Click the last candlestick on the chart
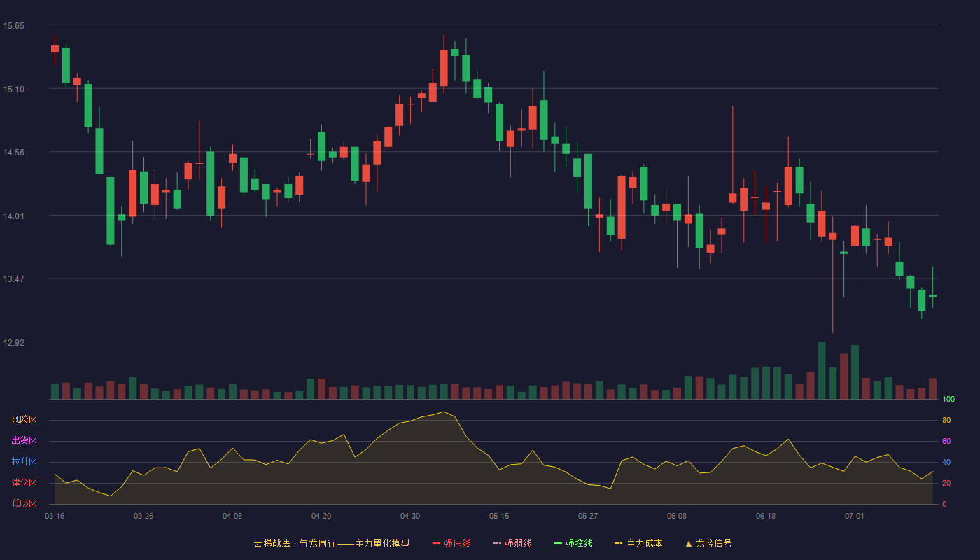 932,295
